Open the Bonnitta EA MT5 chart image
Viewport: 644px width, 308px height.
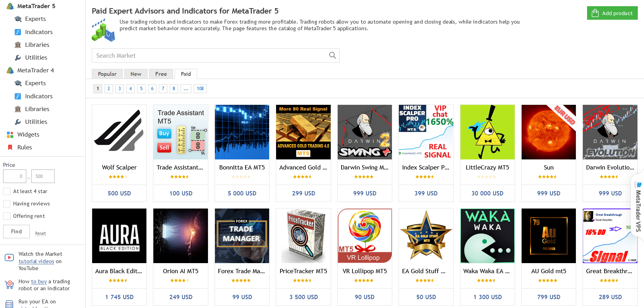click(x=242, y=132)
